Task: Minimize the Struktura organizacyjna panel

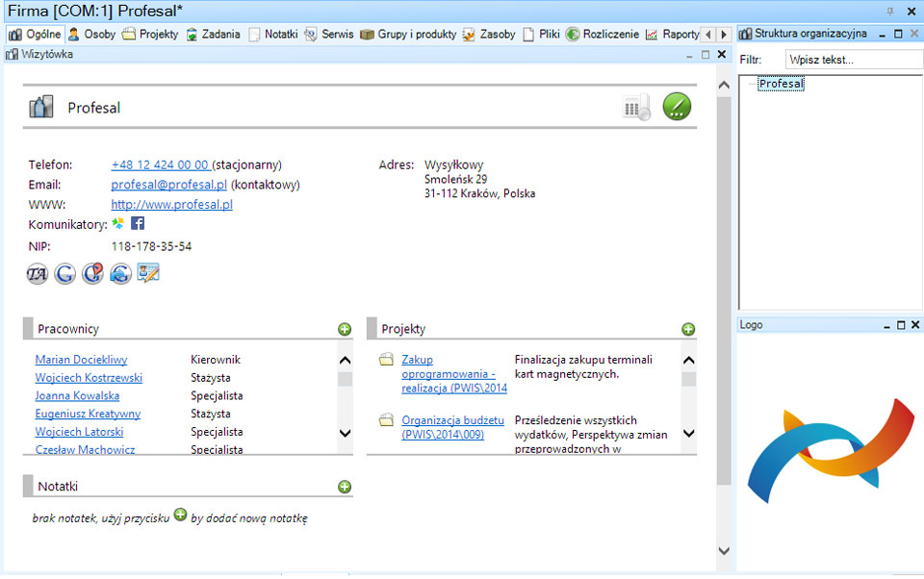Action: [x=883, y=35]
